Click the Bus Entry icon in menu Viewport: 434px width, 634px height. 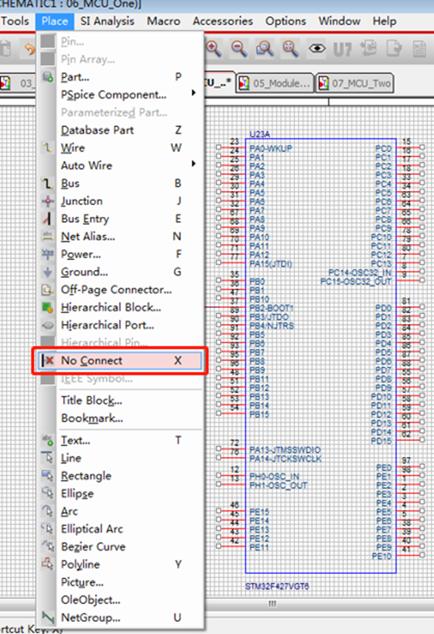pos(48,219)
